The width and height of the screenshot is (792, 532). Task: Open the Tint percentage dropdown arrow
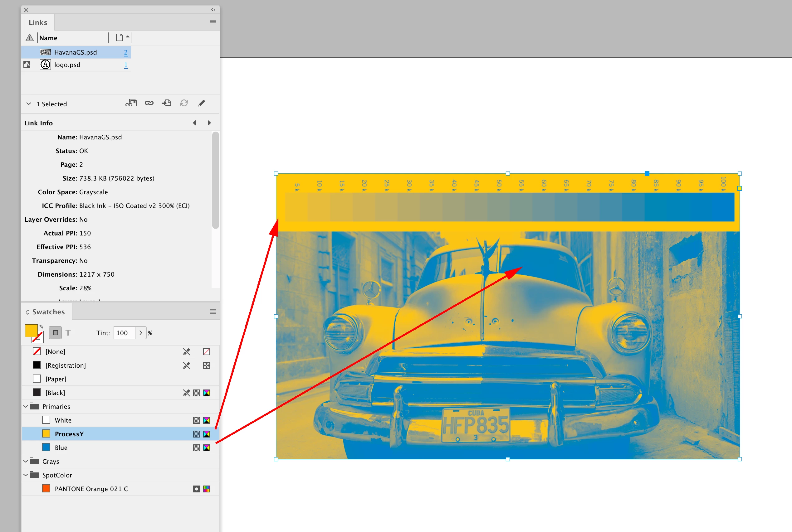(140, 333)
